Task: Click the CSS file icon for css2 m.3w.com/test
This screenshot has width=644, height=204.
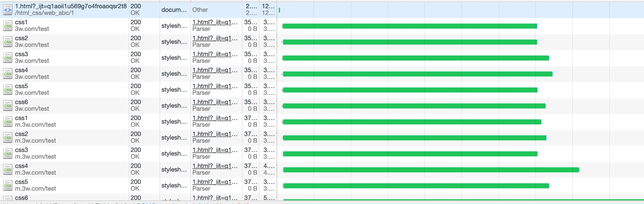Action: 7,138
